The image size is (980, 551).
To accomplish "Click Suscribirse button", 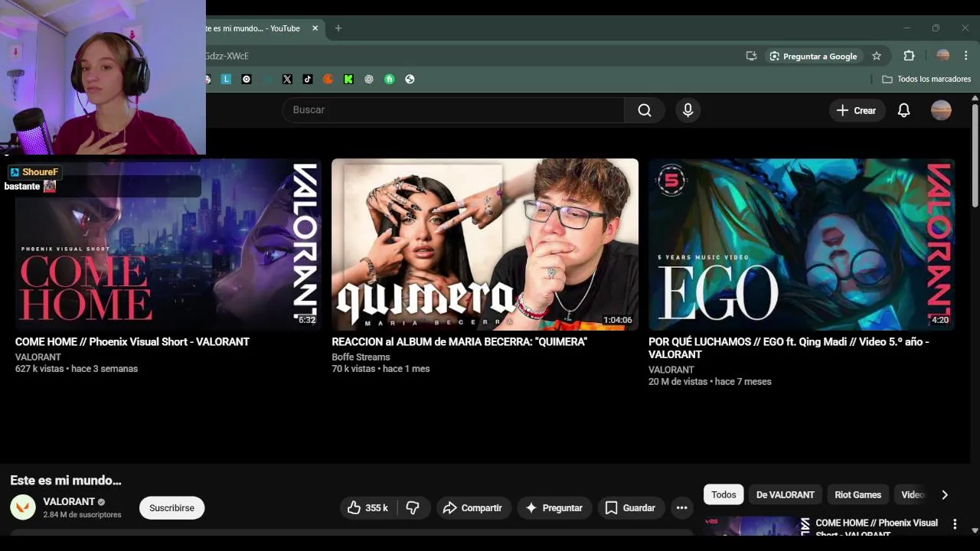I will click(x=171, y=508).
